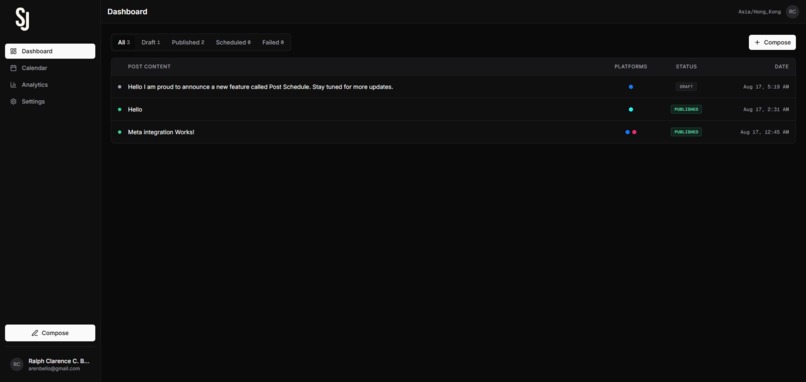
Task: Click the teal platform dot on Hello row
Action: [631, 110]
